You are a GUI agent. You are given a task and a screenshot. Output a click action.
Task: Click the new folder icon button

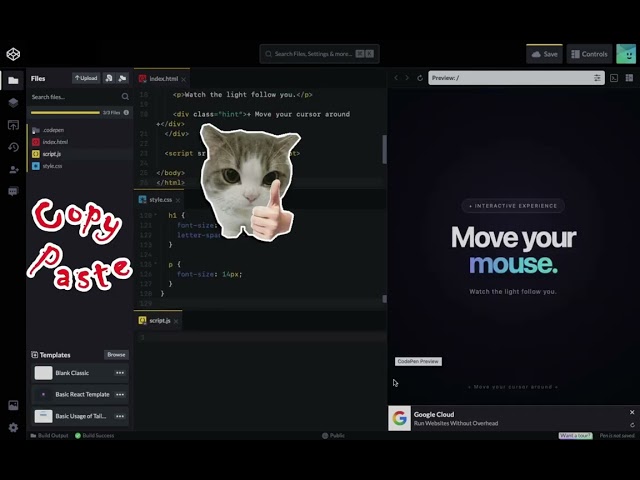pyautogui.click(x=122, y=78)
